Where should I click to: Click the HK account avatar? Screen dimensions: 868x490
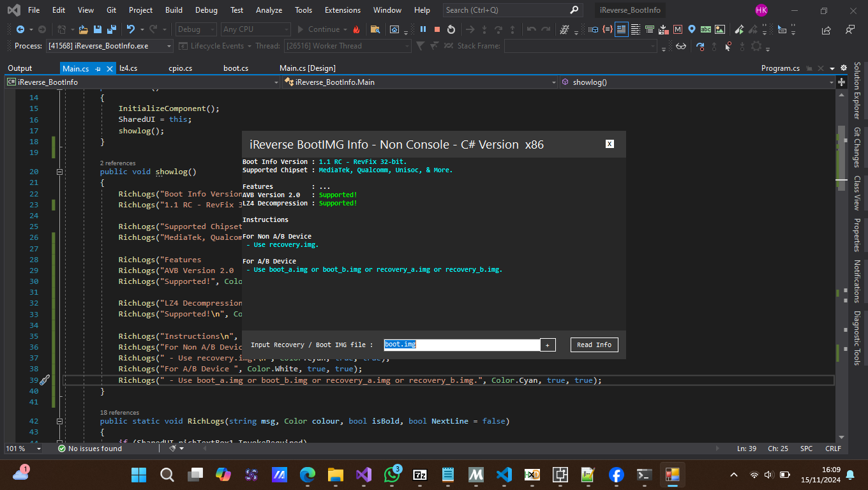click(x=761, y=10)
